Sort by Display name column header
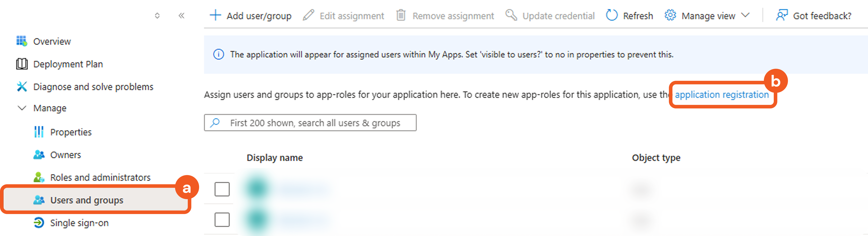Image resolution: width=868 pixels, height=236 pixels. click(x=274, y=158)
